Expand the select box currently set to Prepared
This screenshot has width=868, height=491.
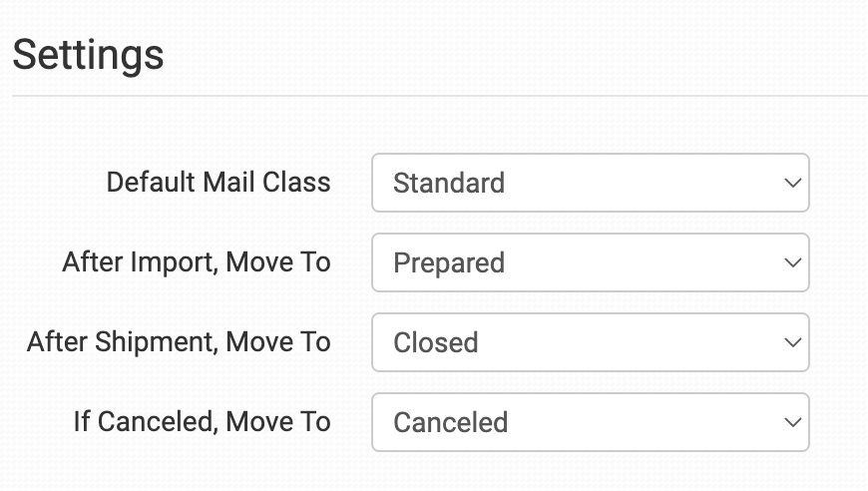coord(590,262)
